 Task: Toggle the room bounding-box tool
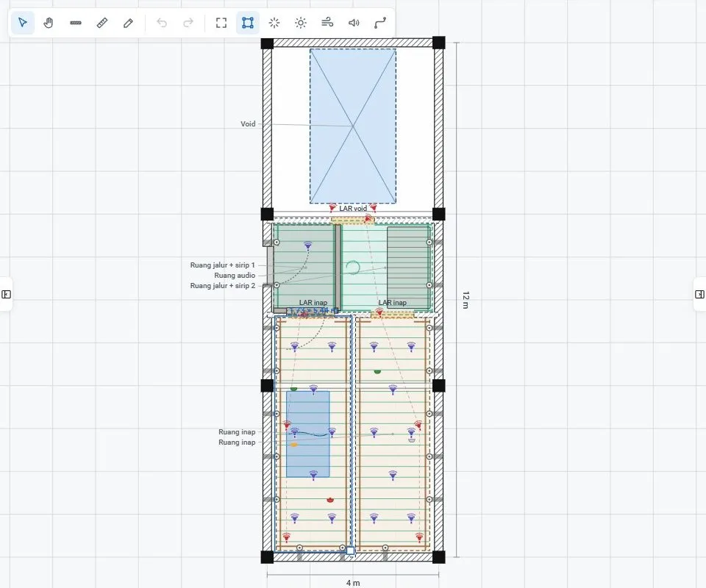tap(248, 23)
